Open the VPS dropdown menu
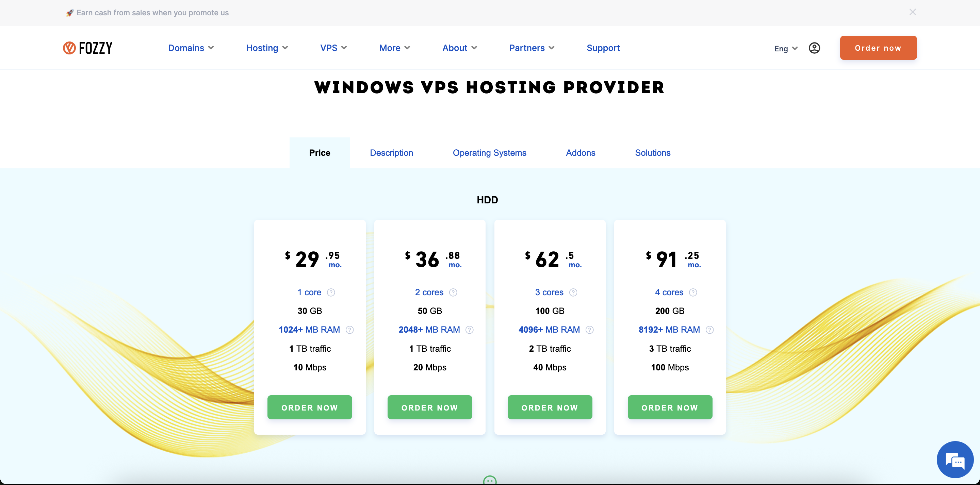 click(333, 48)
